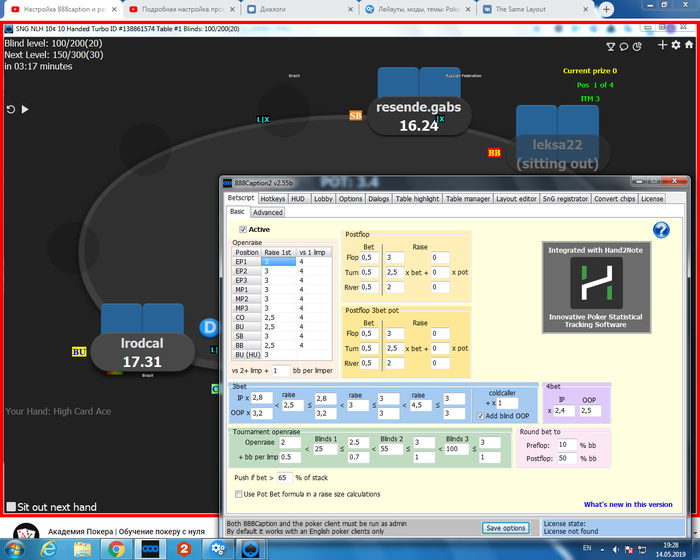This screenshot has width=700, height=560.
Task: Click the BU (HU) row in Openraise table
Action: [x=282, y=355]
